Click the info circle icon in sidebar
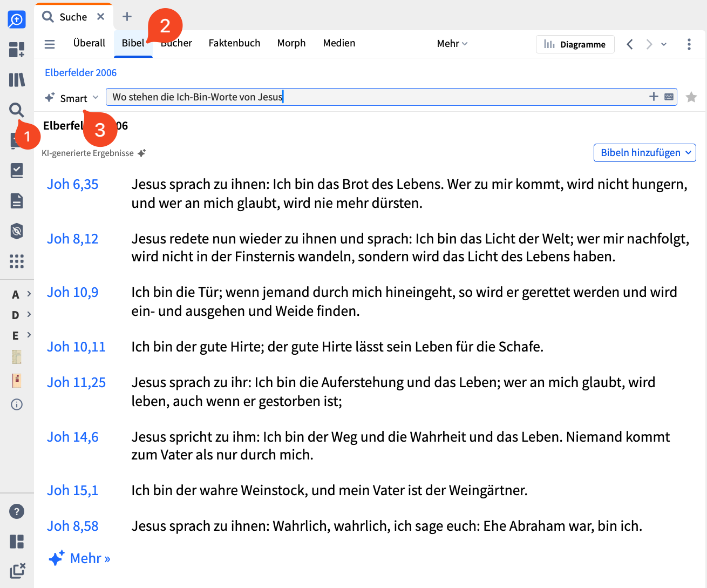The width and height of the screenshot is (707, 588). point(17,404)
